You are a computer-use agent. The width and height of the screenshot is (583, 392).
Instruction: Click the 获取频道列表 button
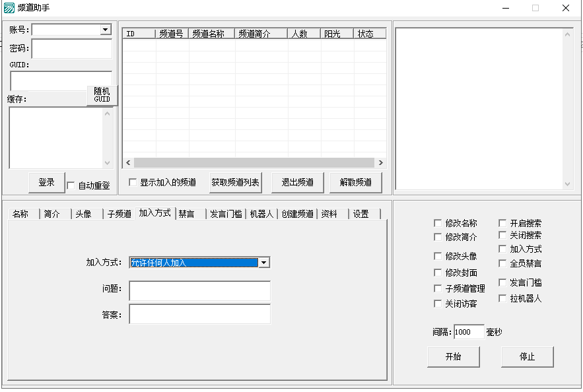coord(235,183)
